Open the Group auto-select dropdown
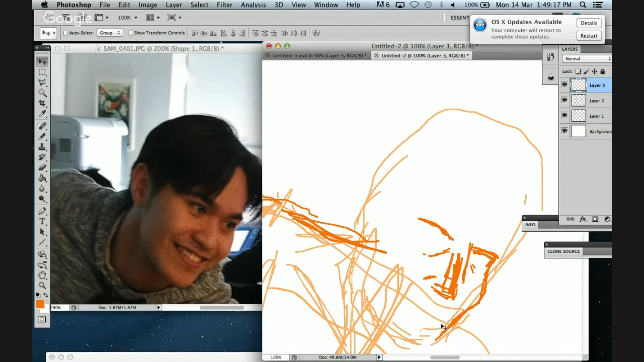 click(x=110, y=33)
